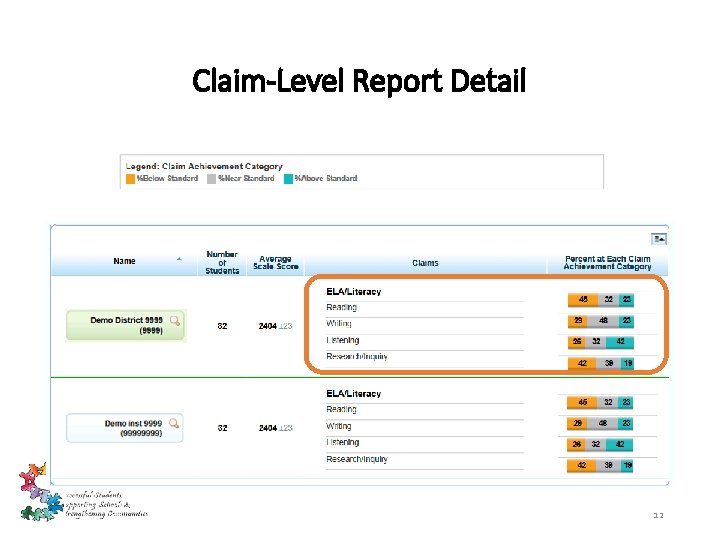Sort by Name using the column arrow
This screenshot has height=540, width=720.
[x=179, y=259]
